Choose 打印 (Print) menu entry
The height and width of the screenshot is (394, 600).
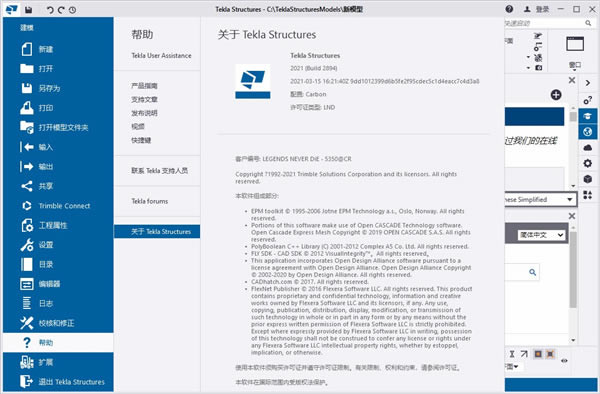(58, 108)
